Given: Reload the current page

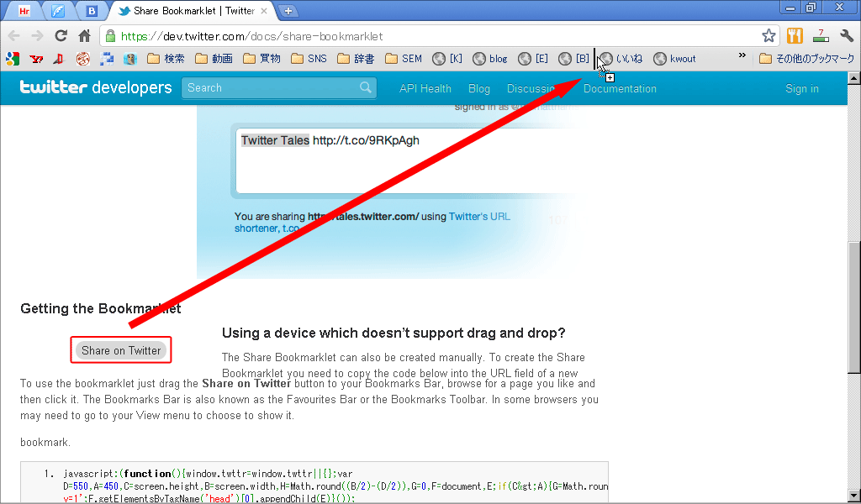Looking at the screenshot, I should tap(61, 36).
